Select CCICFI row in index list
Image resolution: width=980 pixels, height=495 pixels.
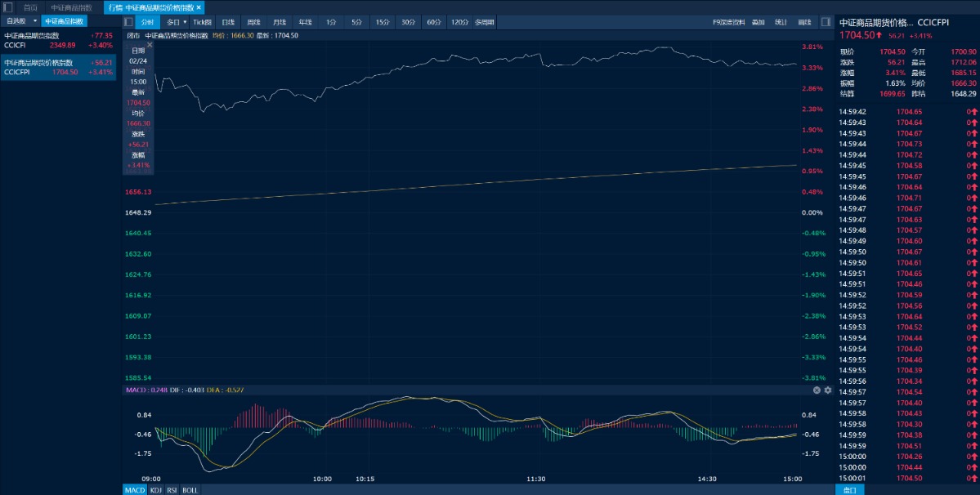(x=58, y=40)
